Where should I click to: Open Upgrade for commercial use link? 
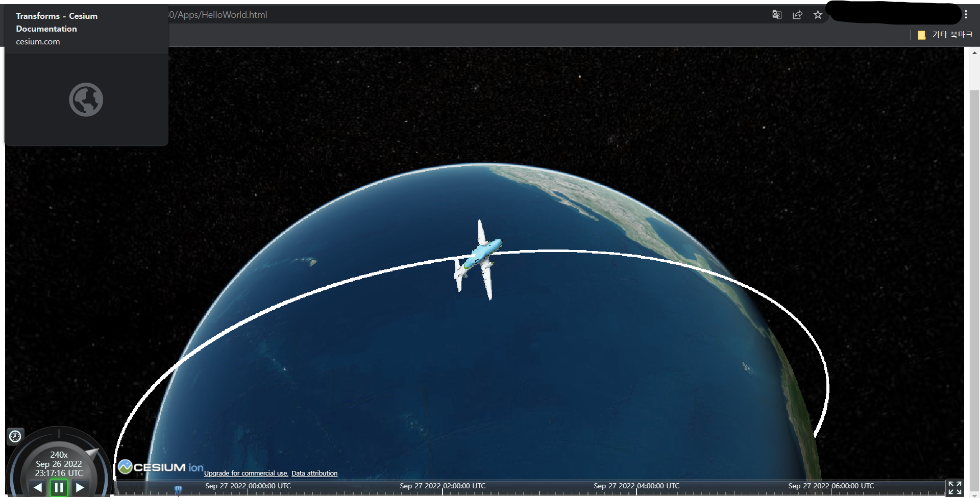click(246, 474)
